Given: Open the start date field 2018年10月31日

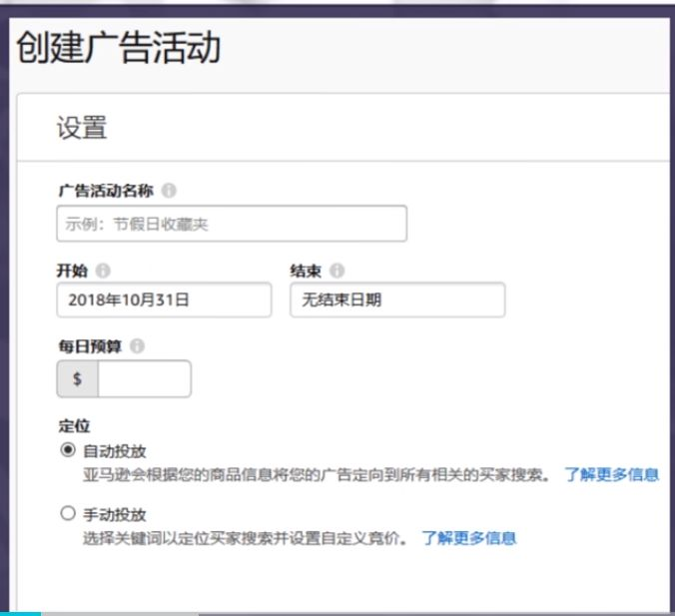Looking at the screenshot, I should (164, 300).
